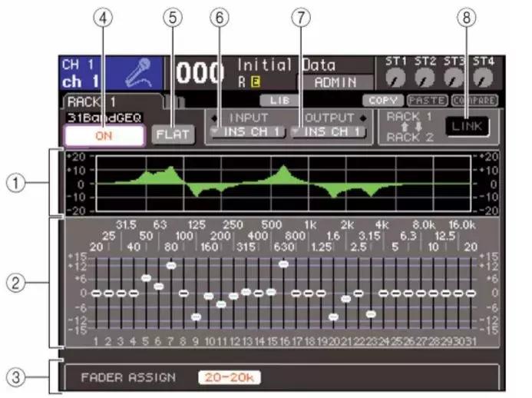
Task: Click the band 6 fader (40 Hz)
Action: 159,287
